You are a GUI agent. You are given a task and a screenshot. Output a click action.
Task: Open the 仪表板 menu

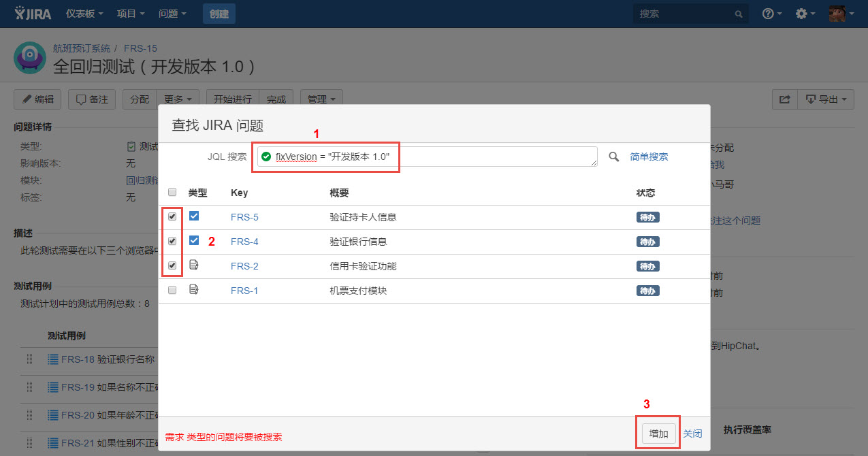84,14
